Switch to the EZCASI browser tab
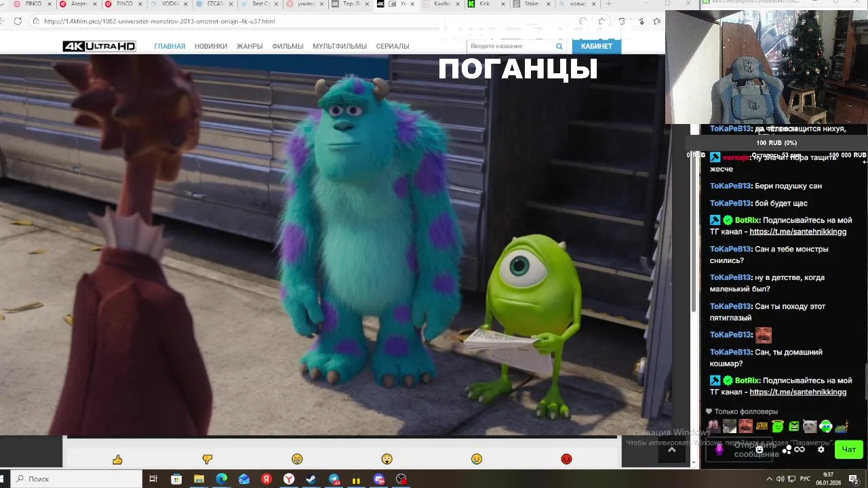Viewport: 868px width, 488px height. pyautogui.click(x=215, y=4)
